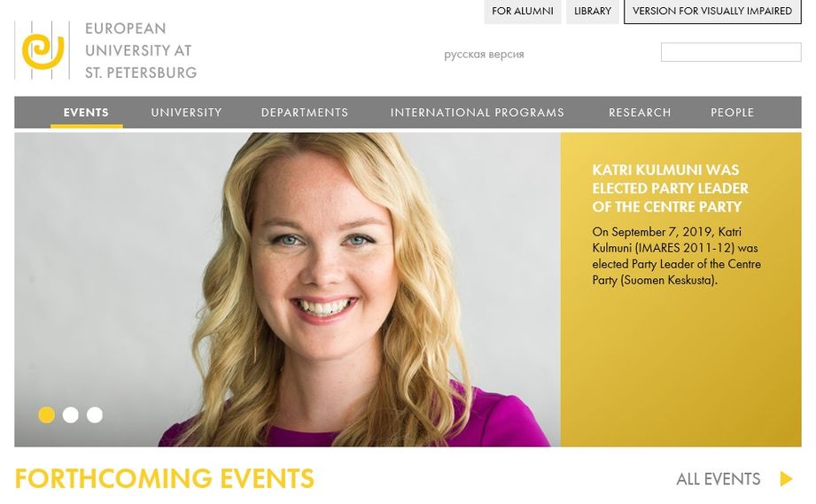Open the International Programs menu
Viewport: 816px width, 504px height.
point(478,112)
